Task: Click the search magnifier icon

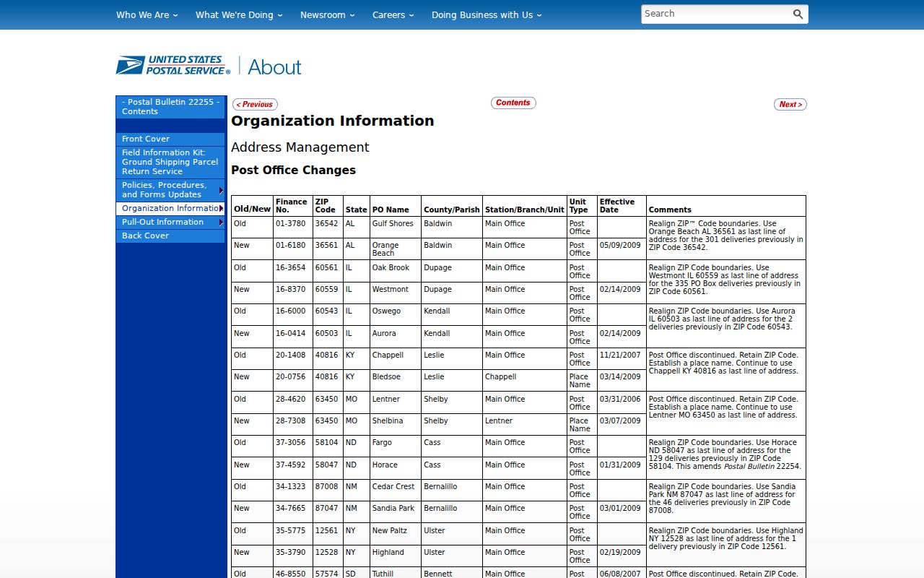Action: coord(798,14)
